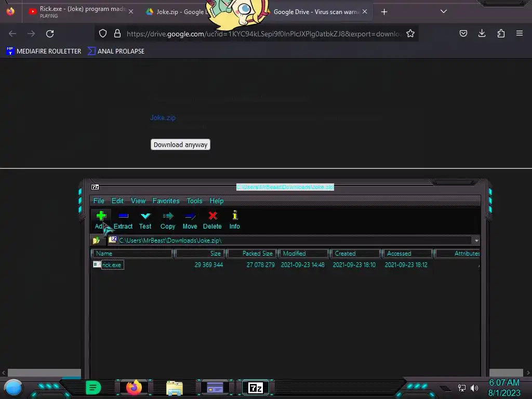The height and width of the screenshot is (399, 532).
Task: Open the Firefox hamburger menu
Action: tap(520, 33)
